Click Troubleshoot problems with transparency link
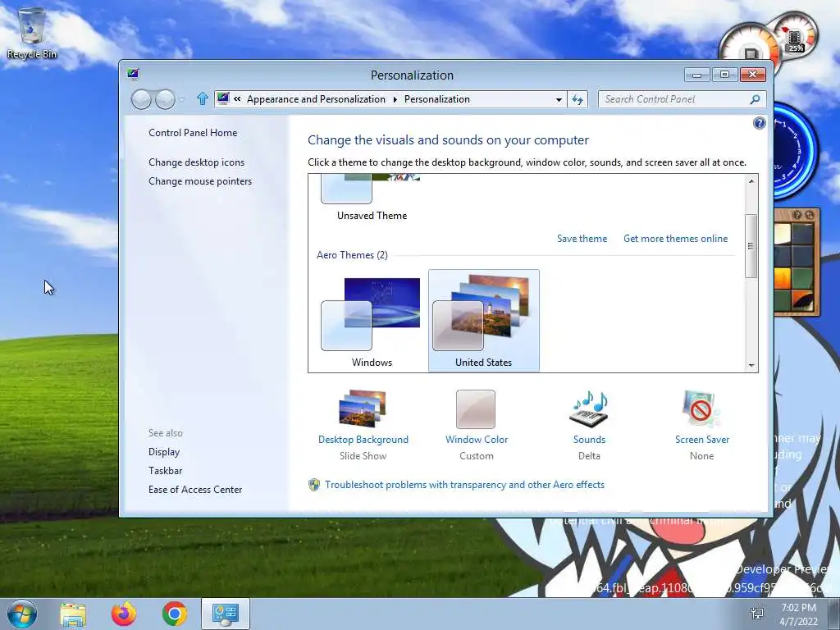The width and height of the screenshot is (840, 630). (x=464, y=485)
